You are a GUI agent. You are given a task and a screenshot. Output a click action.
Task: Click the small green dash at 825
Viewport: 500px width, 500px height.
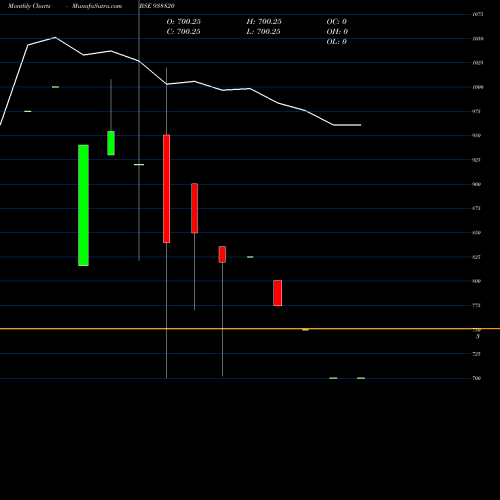click(x=250, y=257)
